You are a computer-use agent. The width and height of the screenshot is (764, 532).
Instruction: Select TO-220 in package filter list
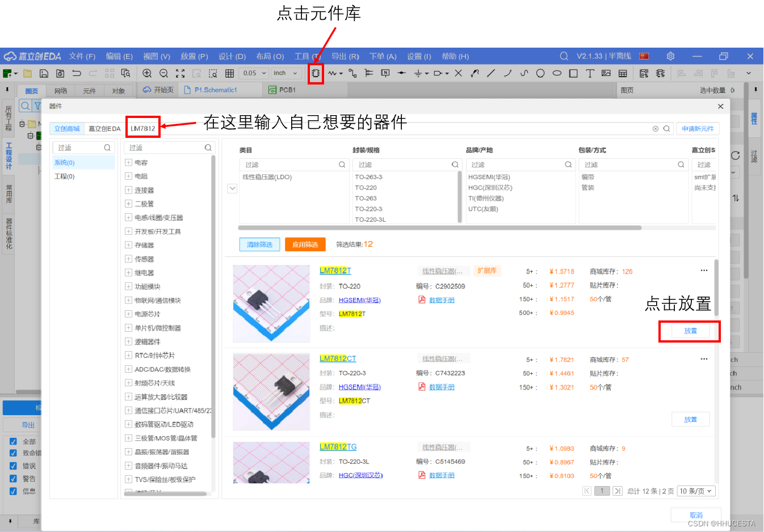pyautogui.click(x=366, y=188)
